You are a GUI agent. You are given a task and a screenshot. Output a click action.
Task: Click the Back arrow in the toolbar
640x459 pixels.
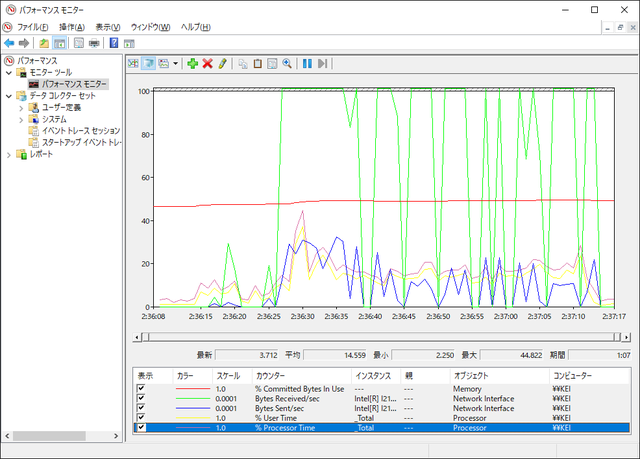9,43
